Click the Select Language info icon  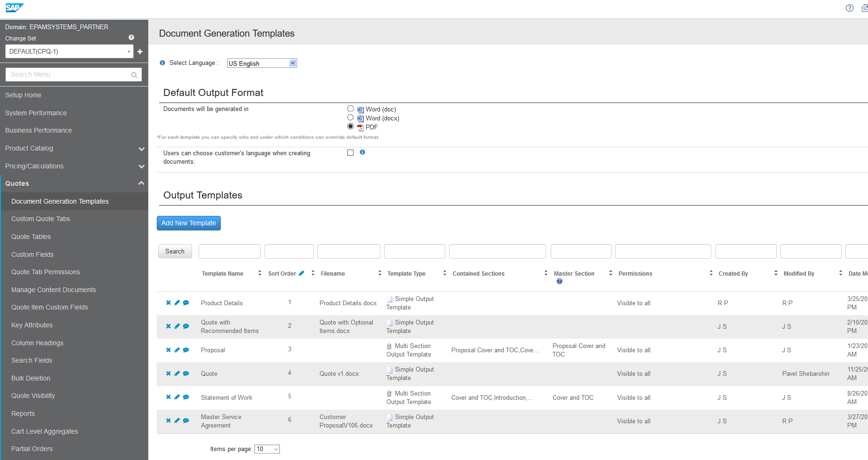(162, 63)
